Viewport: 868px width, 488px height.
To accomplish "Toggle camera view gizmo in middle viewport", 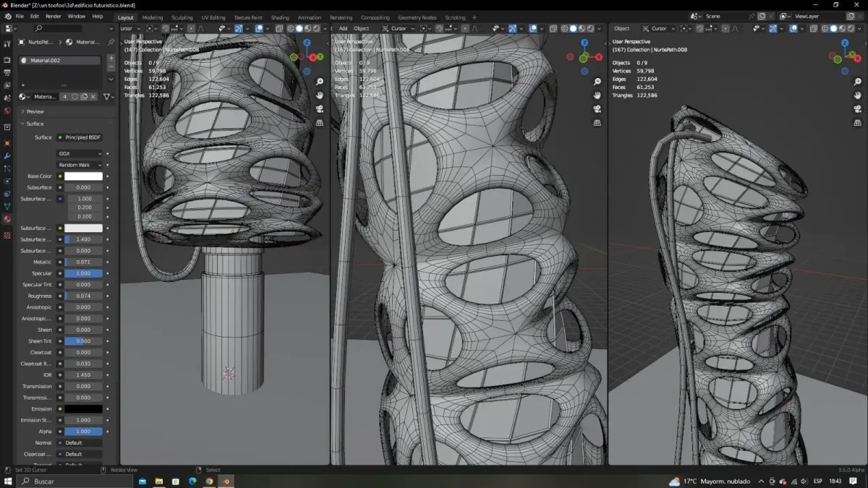I will pyautogui.click(x=597, y=108).
